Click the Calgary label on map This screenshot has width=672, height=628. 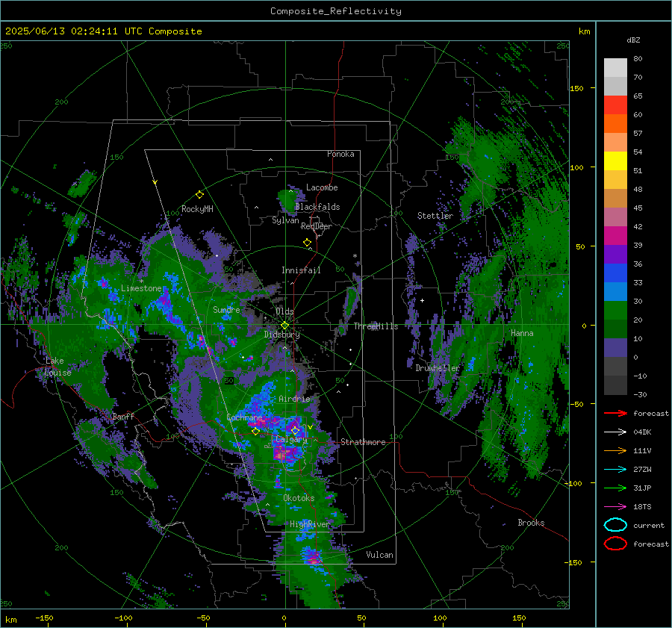(x=291, y=439)
